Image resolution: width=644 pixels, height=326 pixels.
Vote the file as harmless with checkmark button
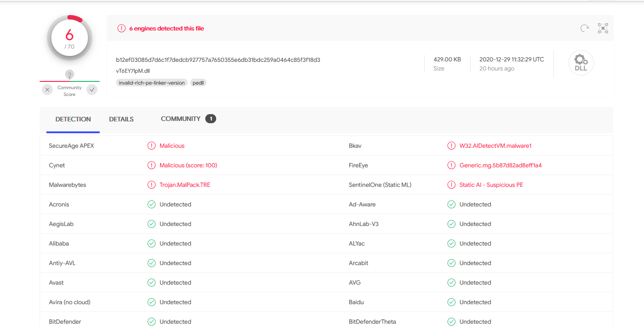point(92,90)
